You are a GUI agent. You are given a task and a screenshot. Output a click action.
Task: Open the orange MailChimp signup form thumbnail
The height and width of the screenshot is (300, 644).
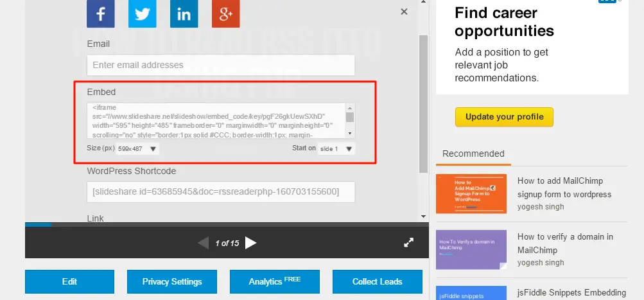click(x=471, y=193)
